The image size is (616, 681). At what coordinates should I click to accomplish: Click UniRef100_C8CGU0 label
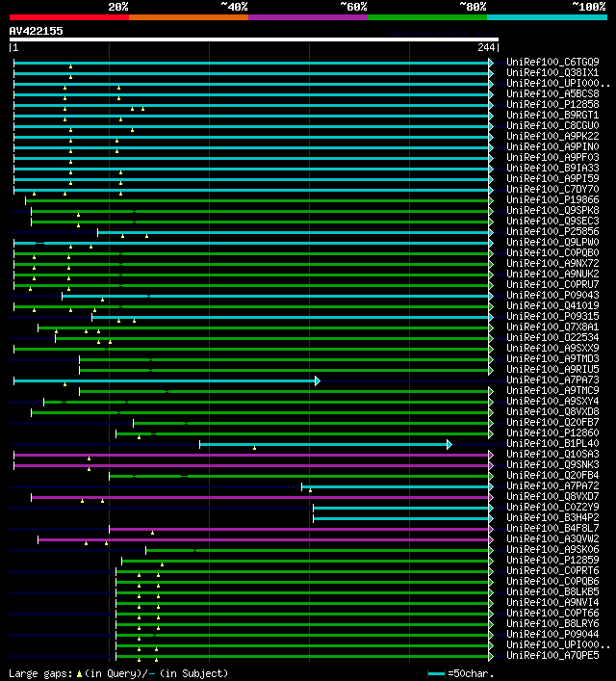tap(552, 125)
